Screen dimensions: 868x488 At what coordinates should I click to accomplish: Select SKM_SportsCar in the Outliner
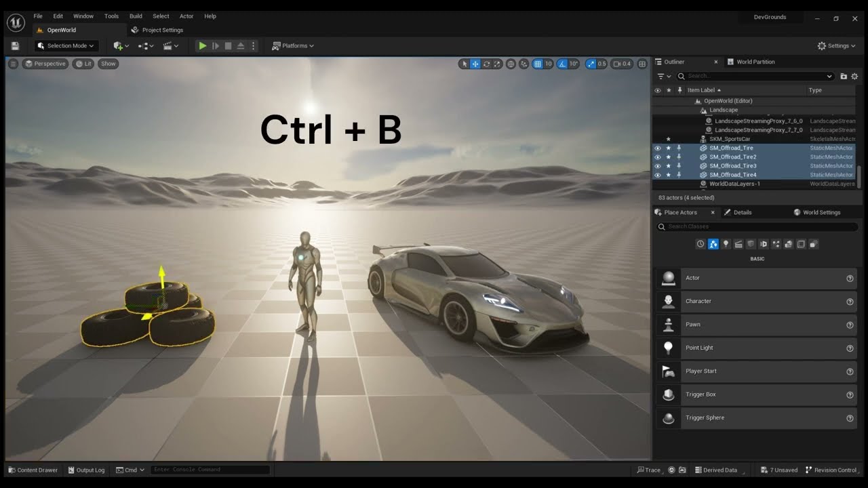point(730,139)
